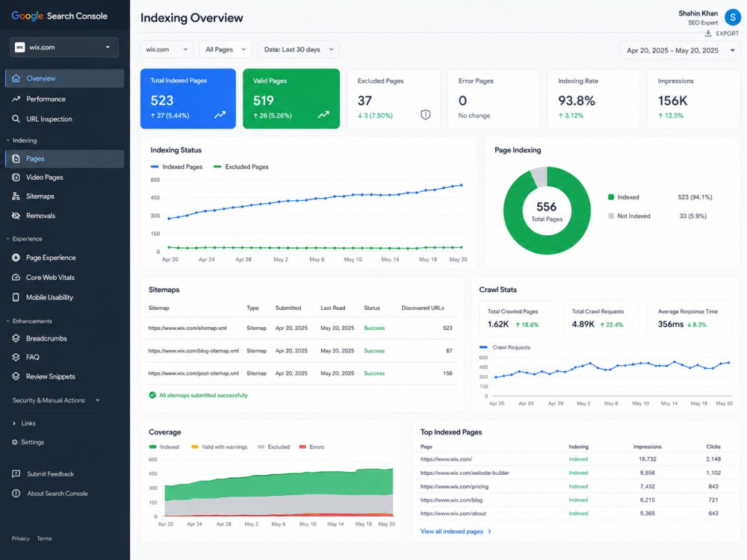Click the EXPORT button

point(722,34)
